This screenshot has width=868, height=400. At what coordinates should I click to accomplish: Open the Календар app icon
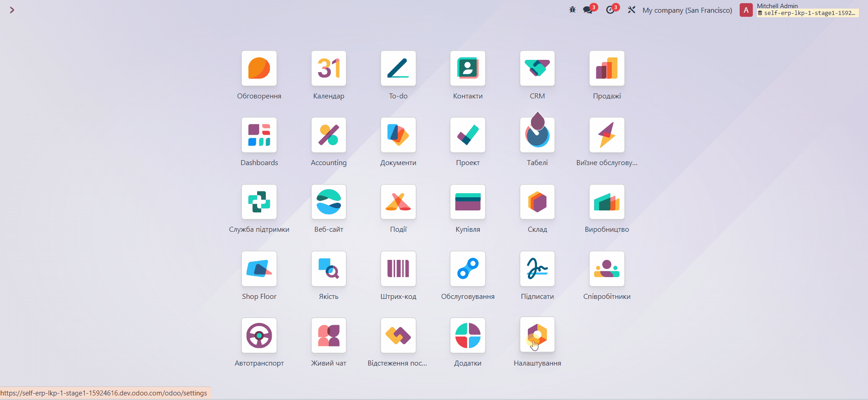pos(329,68)
